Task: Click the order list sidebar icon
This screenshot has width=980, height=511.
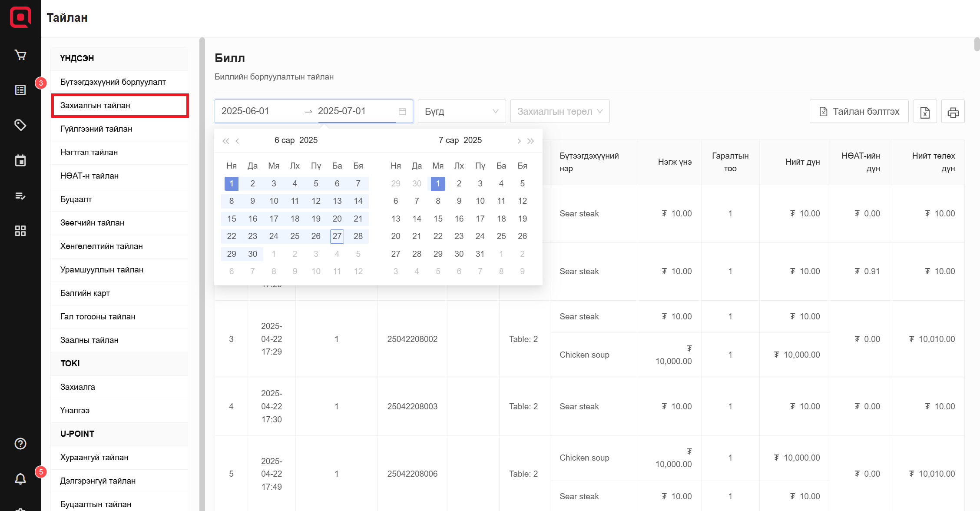Action: (20, 90)
